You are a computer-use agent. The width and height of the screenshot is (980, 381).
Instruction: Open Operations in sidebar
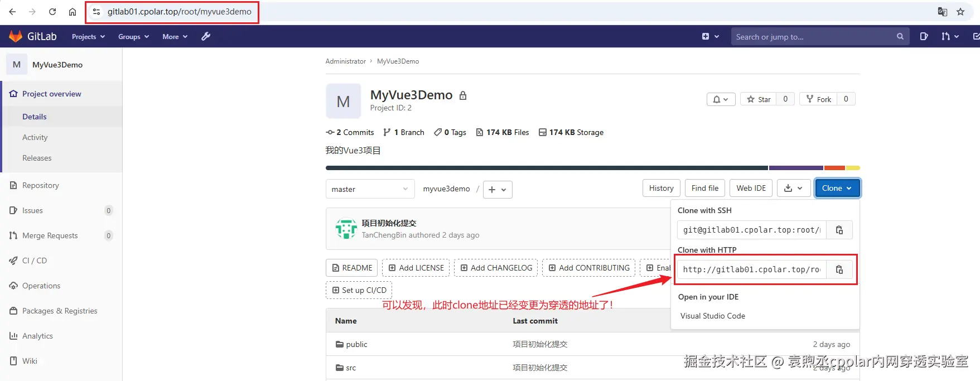pos(61,286)
